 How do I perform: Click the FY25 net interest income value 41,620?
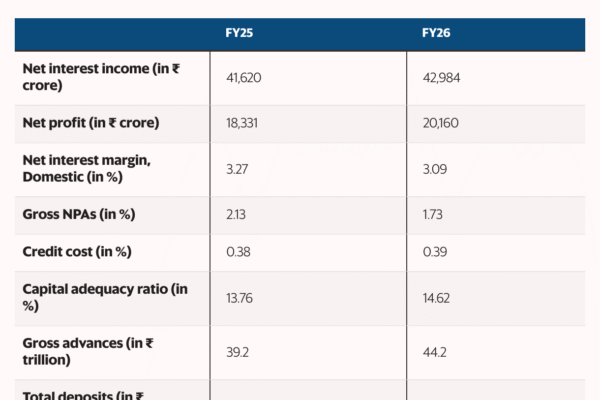pyautogui.click(x=244, y=77)
